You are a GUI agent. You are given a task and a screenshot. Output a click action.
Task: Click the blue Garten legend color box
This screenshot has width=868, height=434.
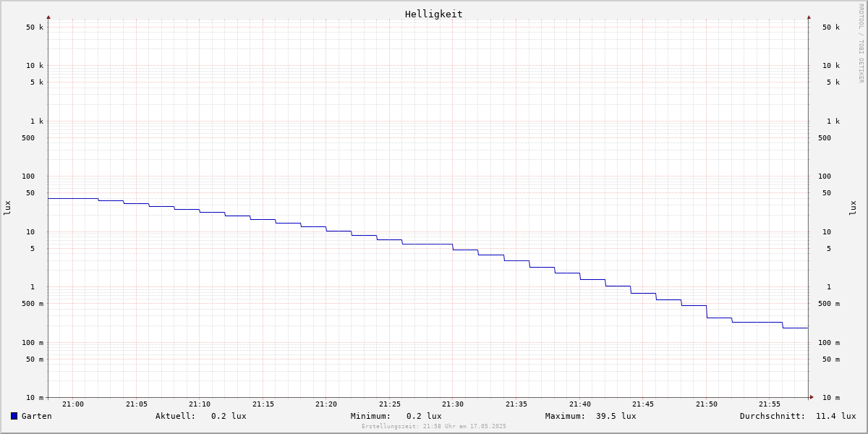point(14,416)
